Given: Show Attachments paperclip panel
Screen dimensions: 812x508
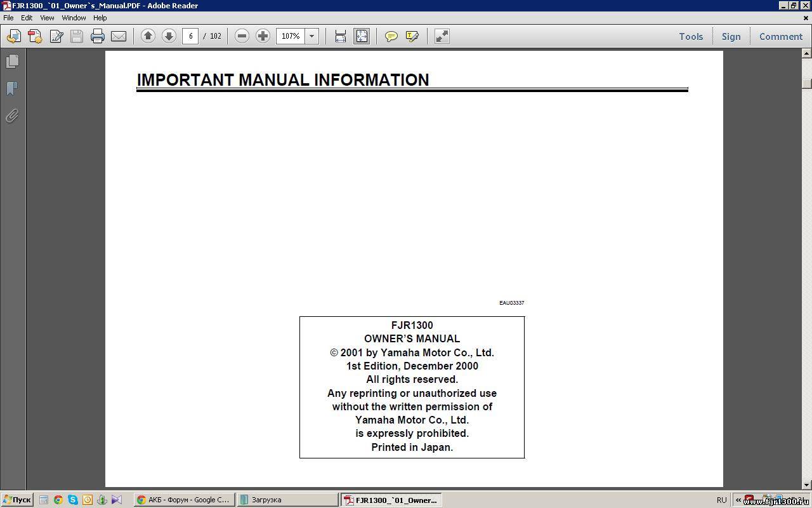Looking at the screenshot, I should [12, 116].
